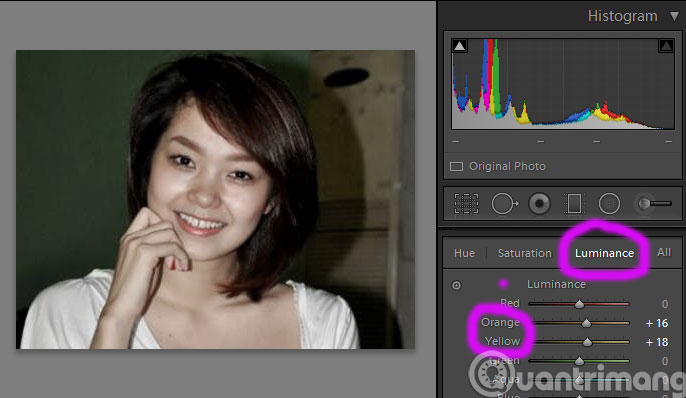Viewport: 686px width, 398px height.
Task: Click the Red luminance value 0
Action: pos(665,304)
